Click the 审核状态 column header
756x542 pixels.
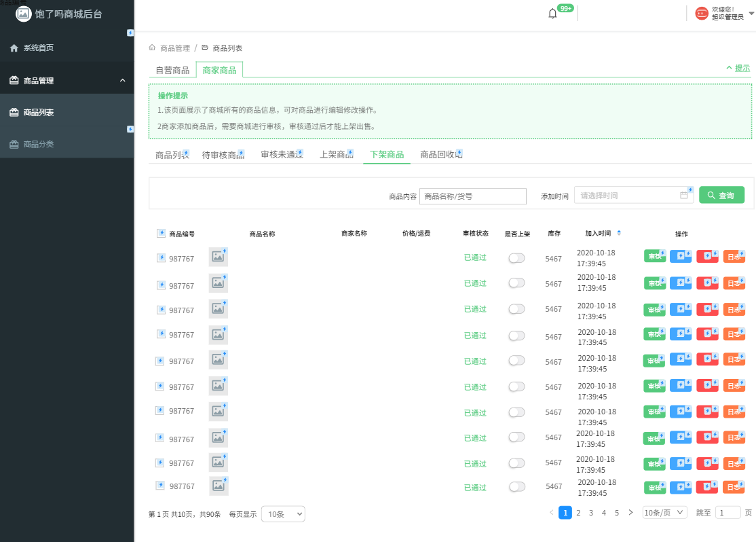click(x=476, y=234)
